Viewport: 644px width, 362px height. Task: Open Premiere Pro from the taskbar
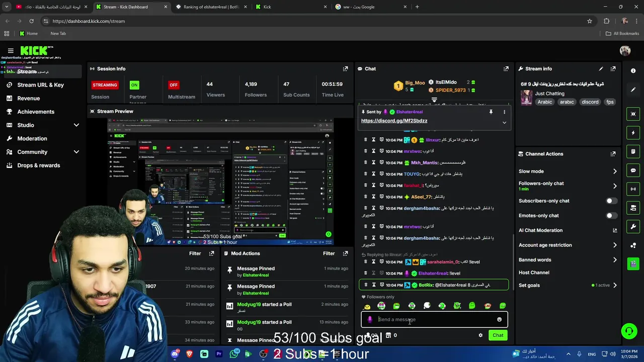click(x=219, y=354)
